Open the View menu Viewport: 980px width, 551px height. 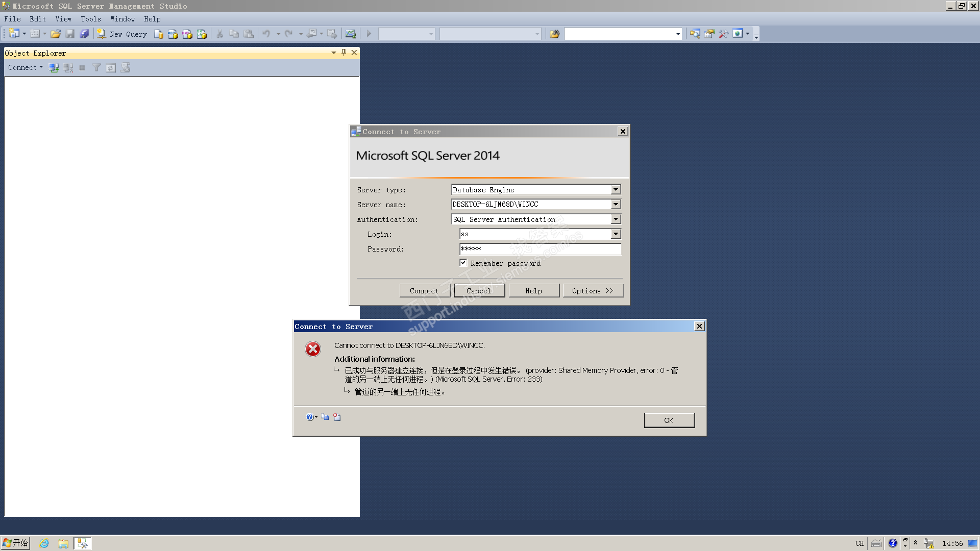tap(63, 19)
